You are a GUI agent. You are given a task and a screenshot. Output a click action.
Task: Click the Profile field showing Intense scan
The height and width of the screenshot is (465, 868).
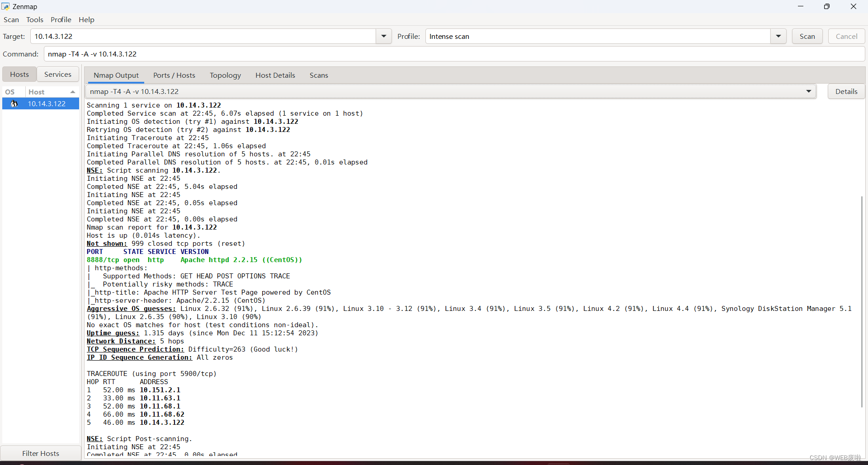[x=598, y=36]
